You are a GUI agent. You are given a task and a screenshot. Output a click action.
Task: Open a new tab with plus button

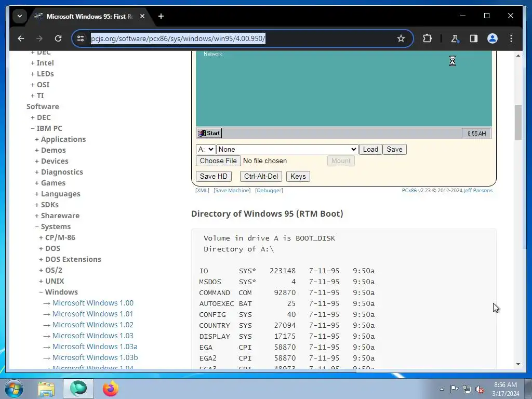(161, 16)
